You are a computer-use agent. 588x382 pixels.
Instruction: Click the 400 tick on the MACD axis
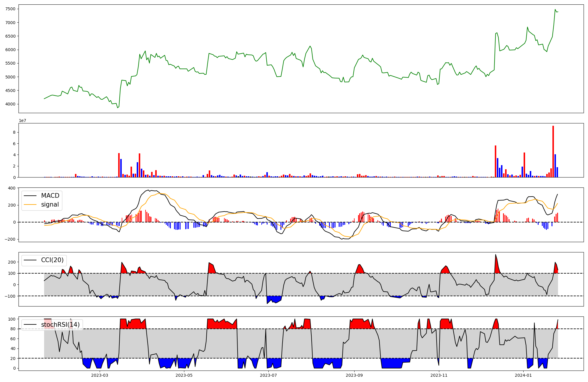pos(12,188)
